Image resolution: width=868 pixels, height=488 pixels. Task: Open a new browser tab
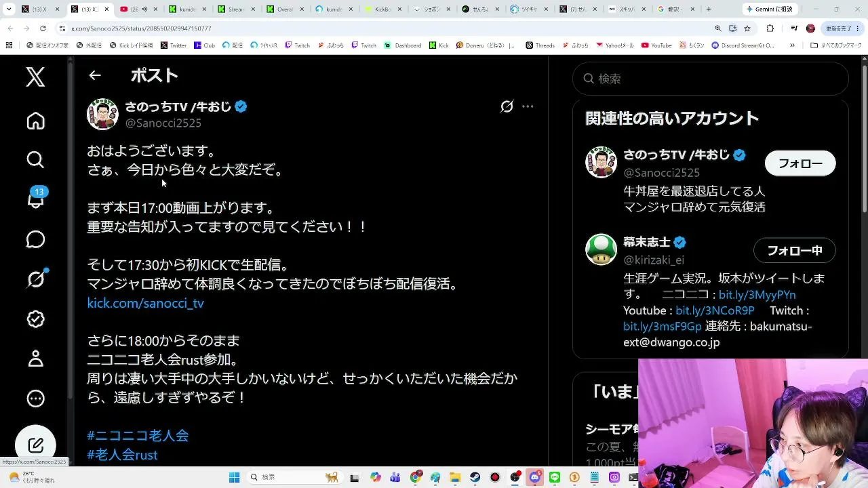[709, 9]
